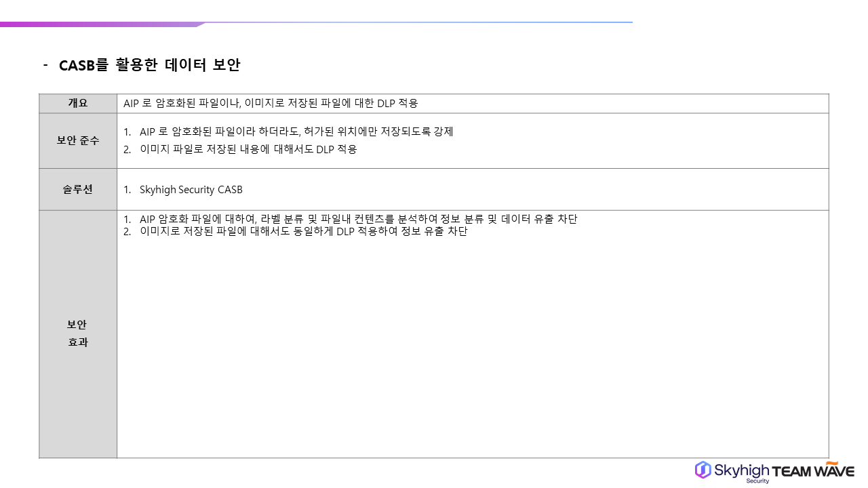Image resolution: width=868 pixels, height=488 pixels.
Task: Click effect item about 동일하게 DLP 적용
Action: coord(303,232)
